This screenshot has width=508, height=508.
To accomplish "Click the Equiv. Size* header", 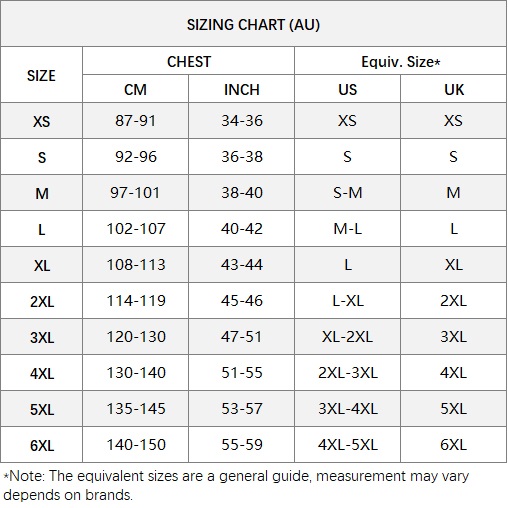I will 401,62.
